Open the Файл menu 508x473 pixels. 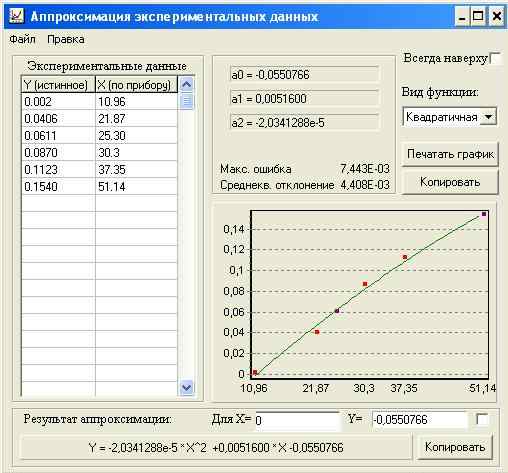[22, 39]
